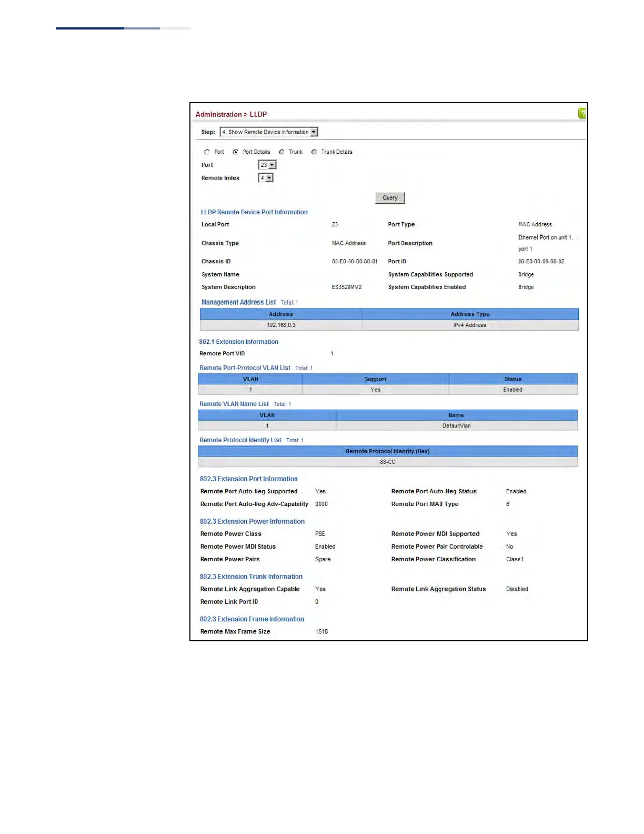This screenshot has height=834, width=644.
Task: Click the Query button
Action: pos(390,198)
